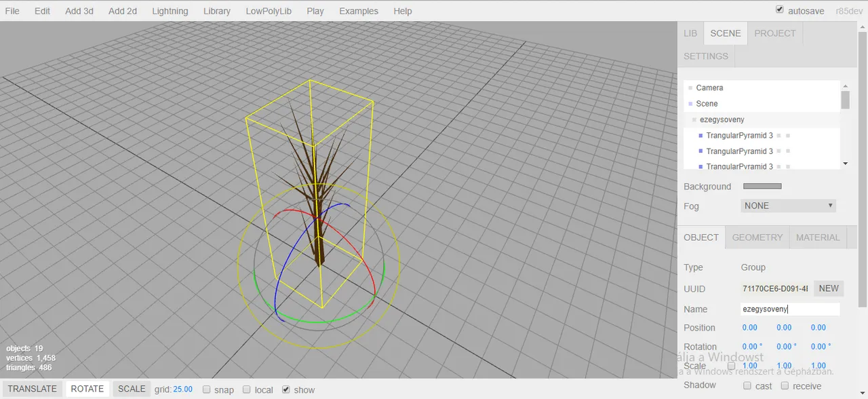Switch to the SCENE tab
Viewport: 868px width, 399px height.
(726, 33)
